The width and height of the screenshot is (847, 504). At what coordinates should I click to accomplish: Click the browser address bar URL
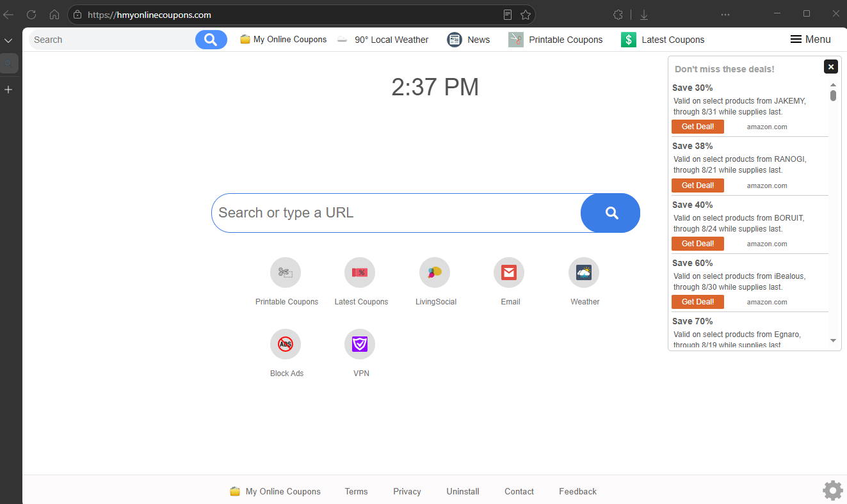[x=149, y=15]
